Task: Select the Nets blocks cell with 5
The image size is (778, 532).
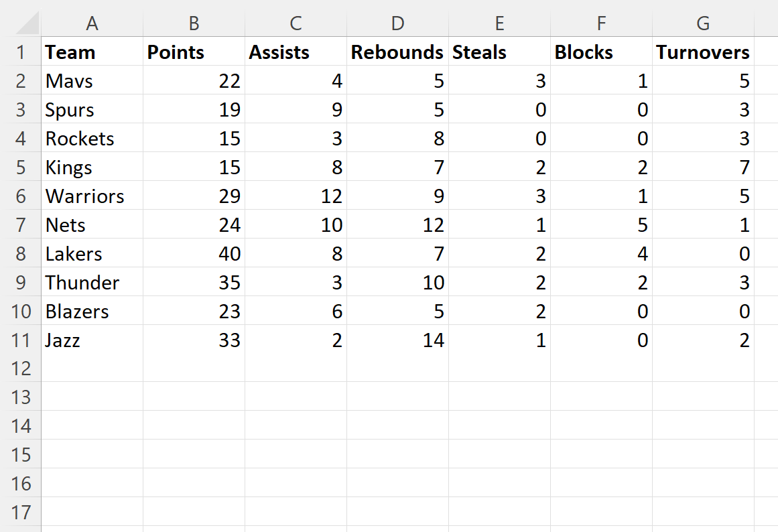Action: click(x=601, y=225)
